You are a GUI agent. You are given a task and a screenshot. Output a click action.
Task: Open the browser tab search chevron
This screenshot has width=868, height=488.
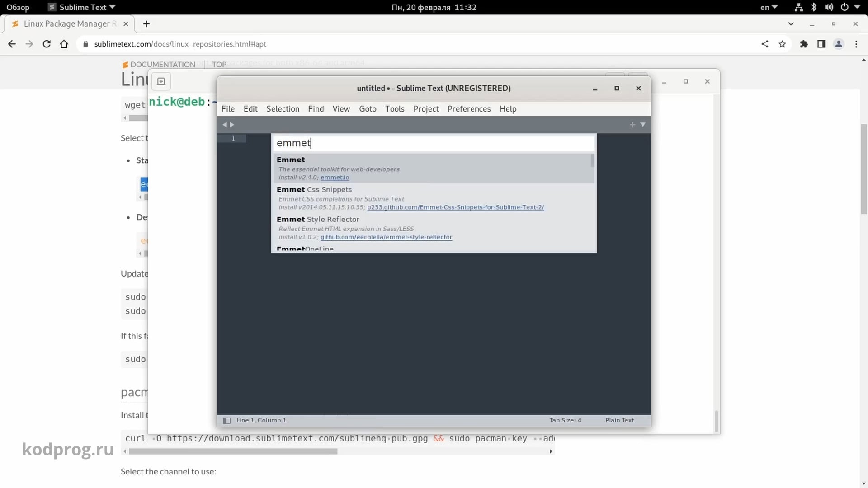pos(791,24)
